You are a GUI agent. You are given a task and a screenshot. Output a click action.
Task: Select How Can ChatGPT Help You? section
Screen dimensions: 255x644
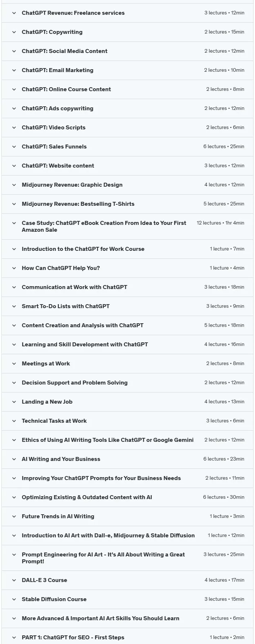127,268
